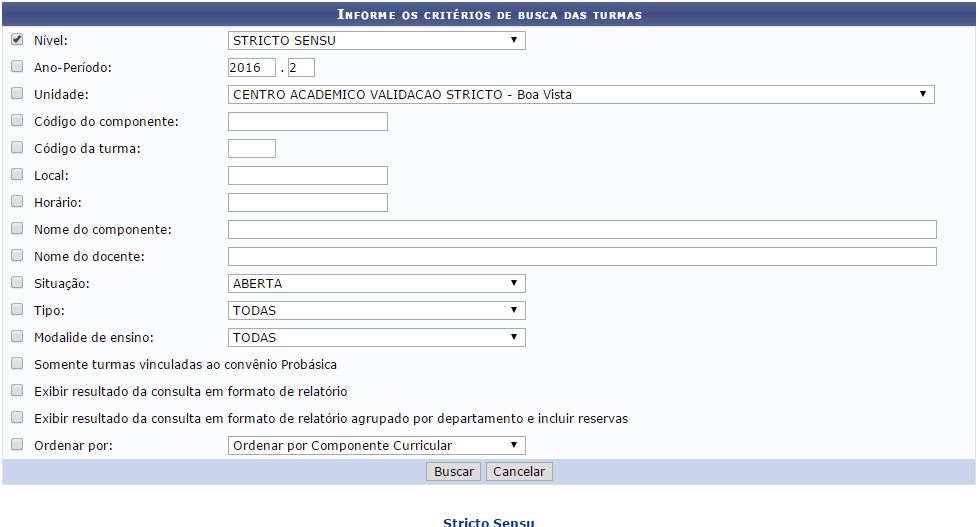Expand the Tipo dropdown
Screen dimensions: 979x527
click(x=376, y=311)
